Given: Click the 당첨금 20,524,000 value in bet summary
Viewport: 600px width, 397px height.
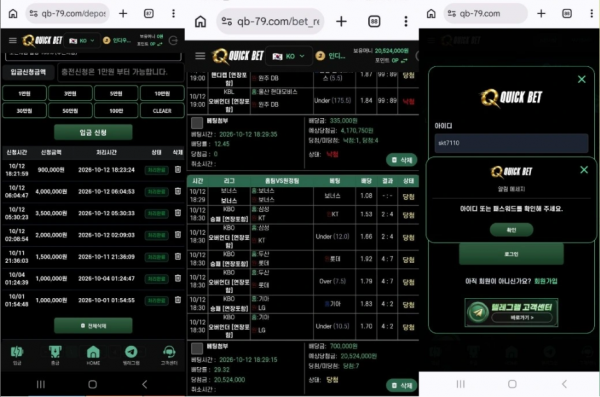Looking at the screenshot, I should click(x=229, y=379).
